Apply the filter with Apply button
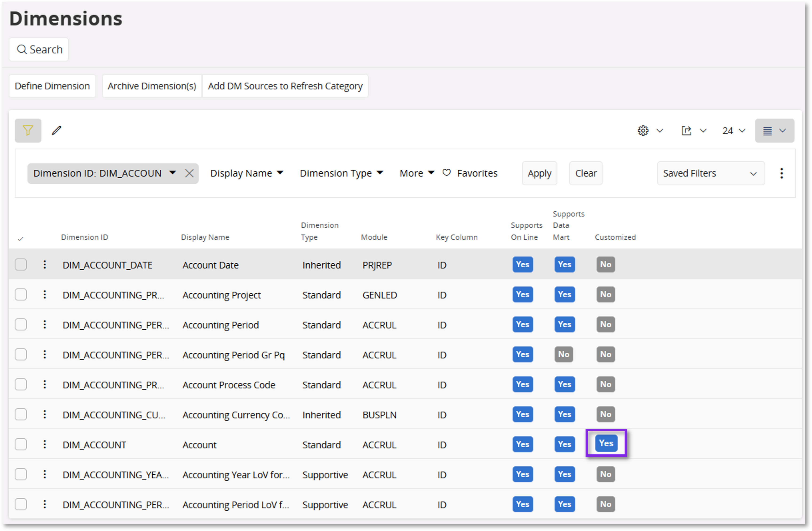Image resolution: width=812 pixels, height=531 pixels. click(x=539, y=173)
